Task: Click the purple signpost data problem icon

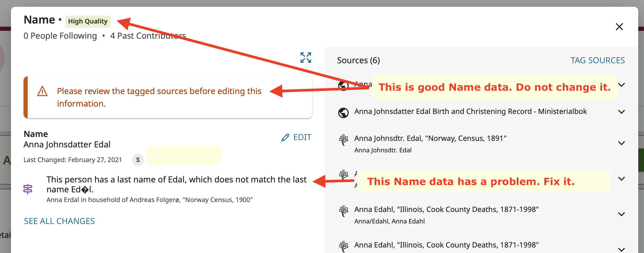Action: tap(28, 189)
